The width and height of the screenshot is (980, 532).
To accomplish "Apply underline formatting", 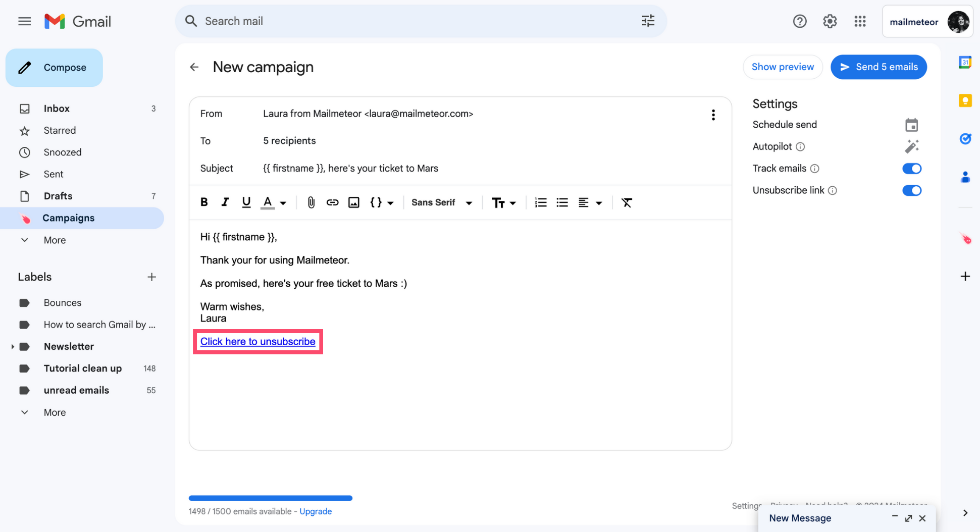I will 246,202.
